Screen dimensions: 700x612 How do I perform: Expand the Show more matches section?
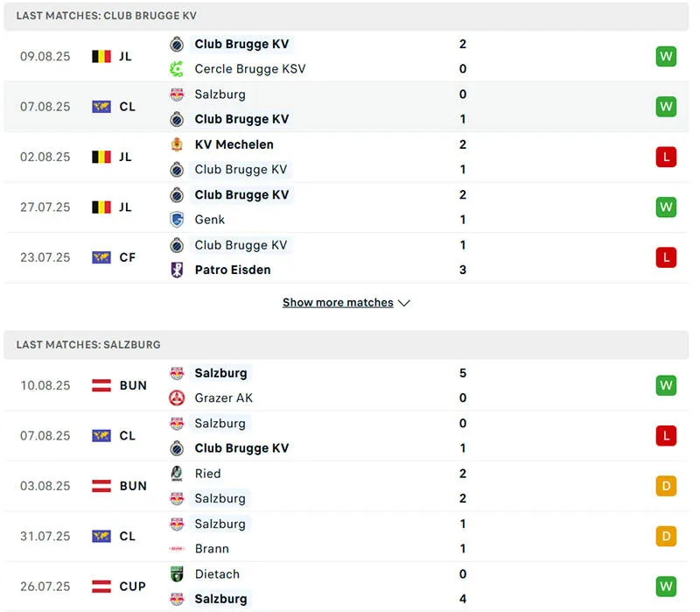[x=336, y=302]
